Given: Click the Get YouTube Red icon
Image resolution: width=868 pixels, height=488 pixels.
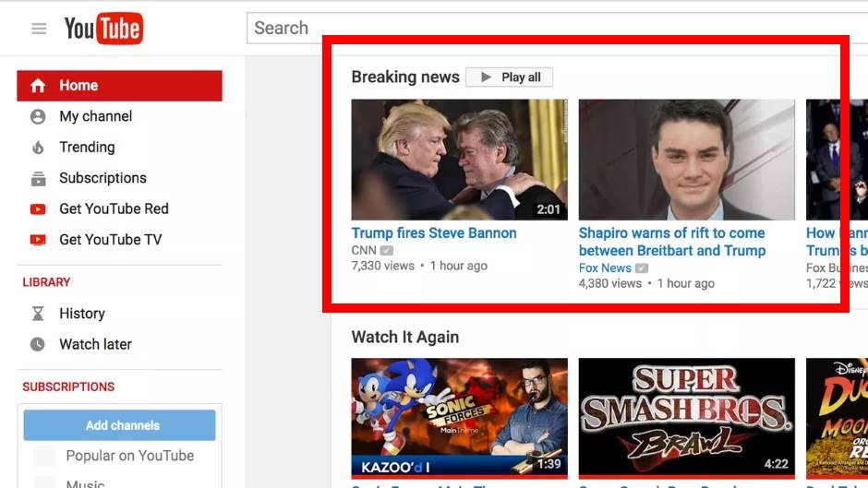Looking at the screenshot, I should (x=38, y=209).
